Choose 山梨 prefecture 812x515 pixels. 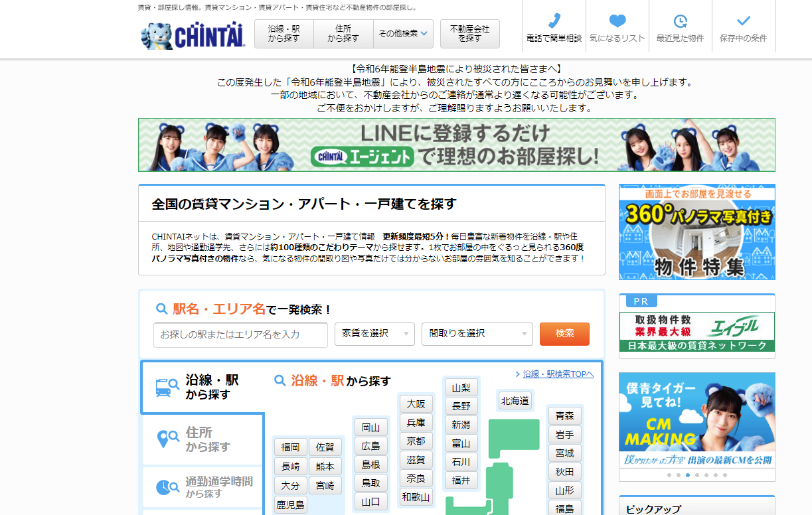[x=461, y=388]
